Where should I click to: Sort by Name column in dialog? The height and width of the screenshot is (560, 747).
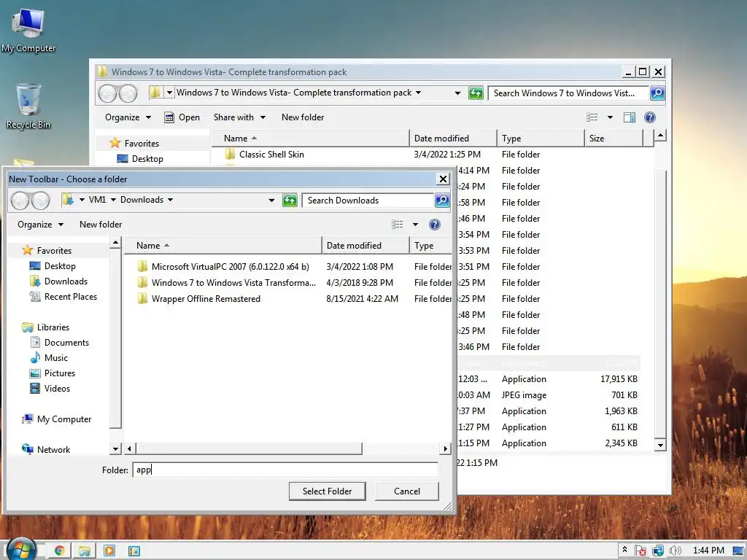(223, 246)
